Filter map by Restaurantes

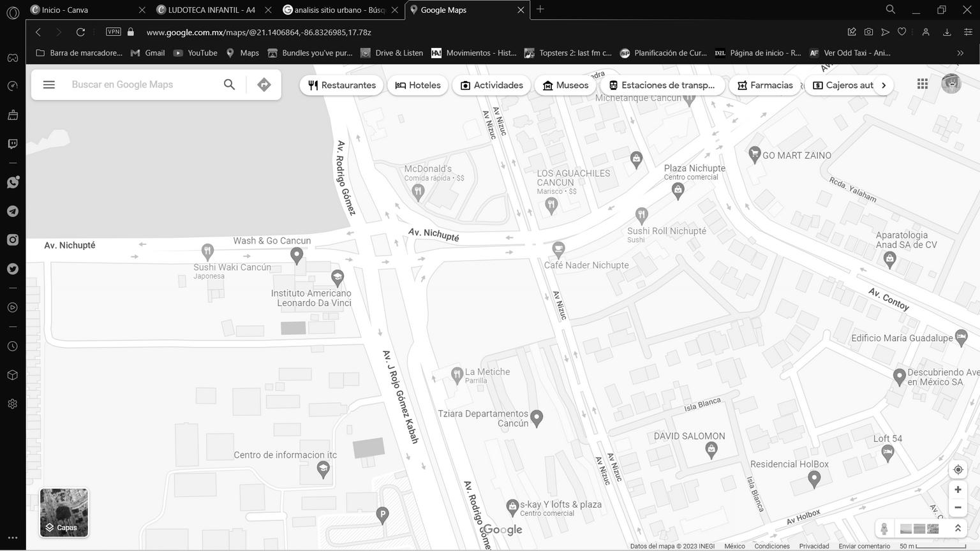tap(342, 85)
